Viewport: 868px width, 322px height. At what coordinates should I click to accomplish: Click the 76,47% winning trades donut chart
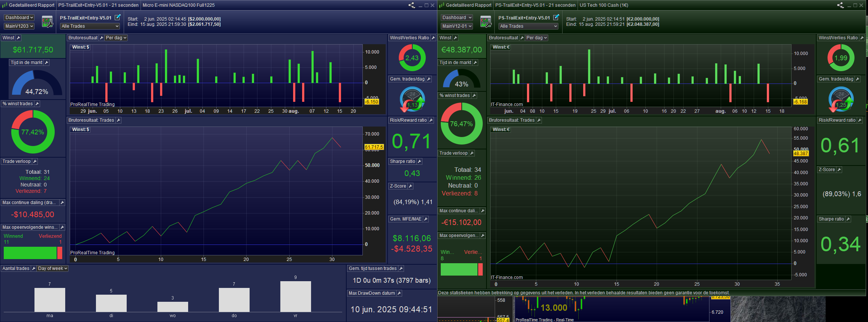(462, 124)
